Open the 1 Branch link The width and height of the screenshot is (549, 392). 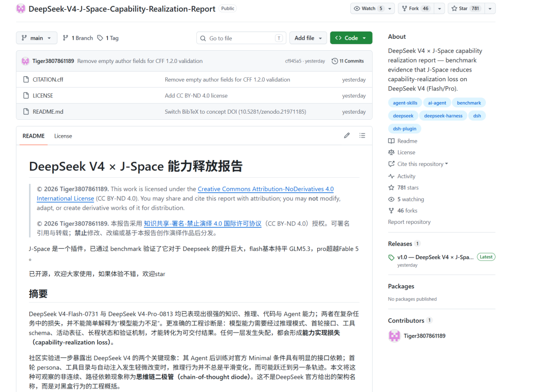(78, 38)
